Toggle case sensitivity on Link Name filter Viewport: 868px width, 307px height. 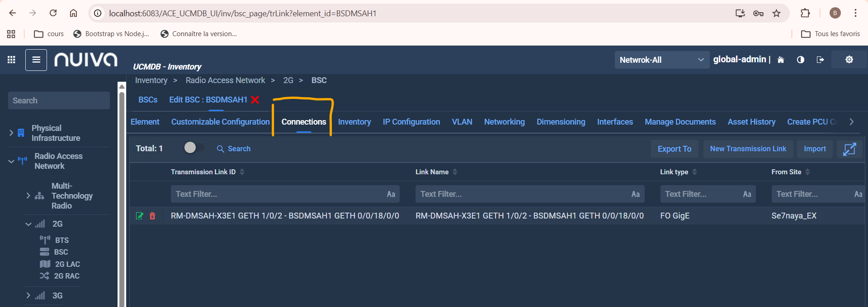635,194
